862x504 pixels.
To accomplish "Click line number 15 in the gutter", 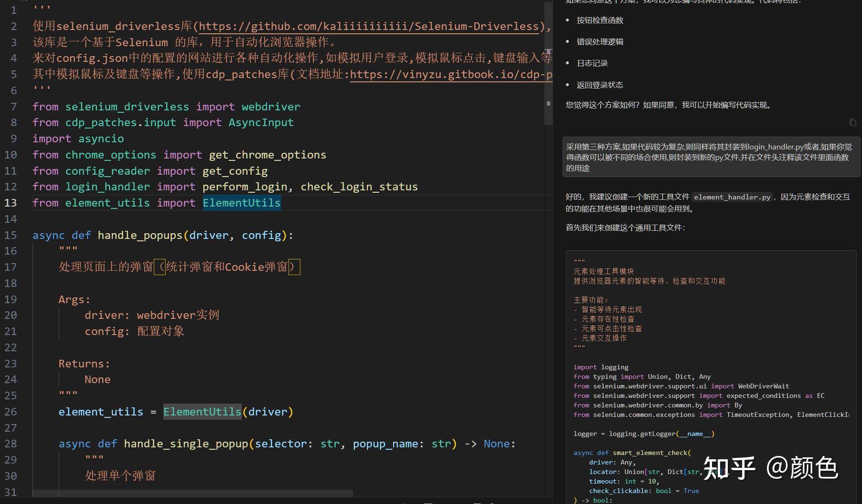I will point(10,235).
